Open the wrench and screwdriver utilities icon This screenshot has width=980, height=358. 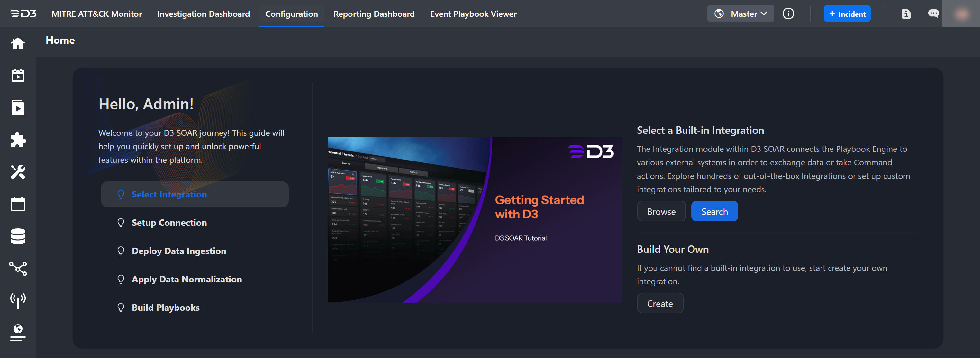18,172
